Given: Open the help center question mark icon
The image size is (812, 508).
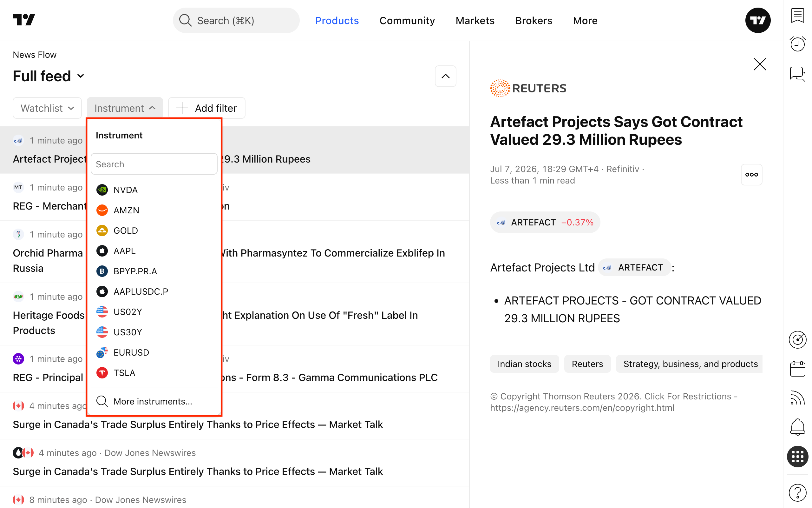Looking at the screenshot, I should (797, 492).
